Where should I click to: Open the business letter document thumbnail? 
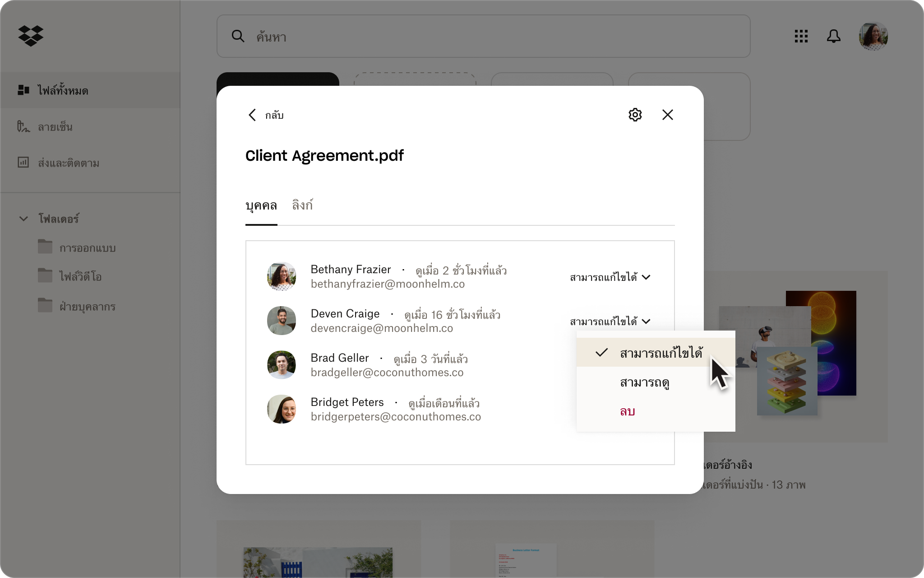[526, 561]
